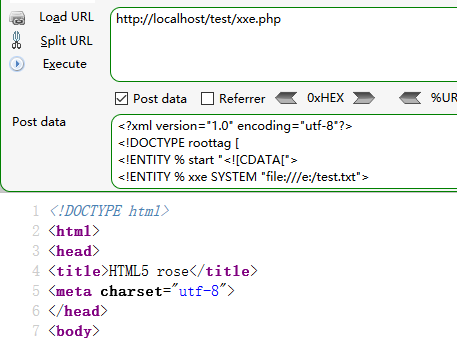
Task: Click the meta charset utf-8 line
Action: coord(142,291)
